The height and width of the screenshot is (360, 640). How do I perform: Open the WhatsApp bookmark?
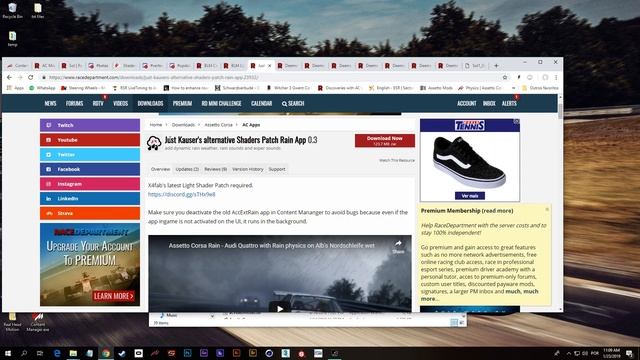42,88
